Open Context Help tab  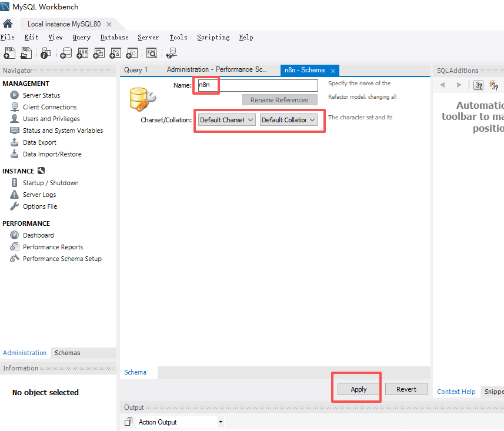pyautogui.click(x=456, y=392)
